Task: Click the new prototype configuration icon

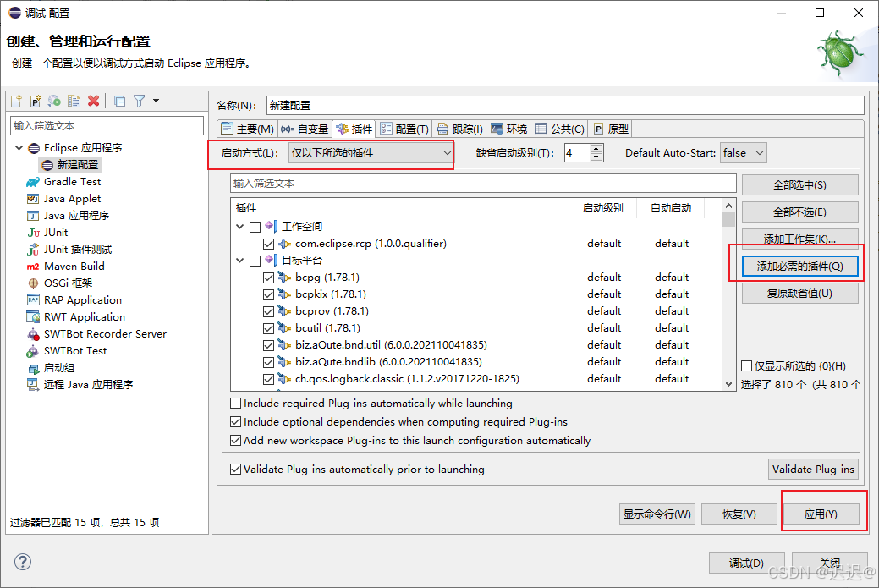Action: point(36,101)
